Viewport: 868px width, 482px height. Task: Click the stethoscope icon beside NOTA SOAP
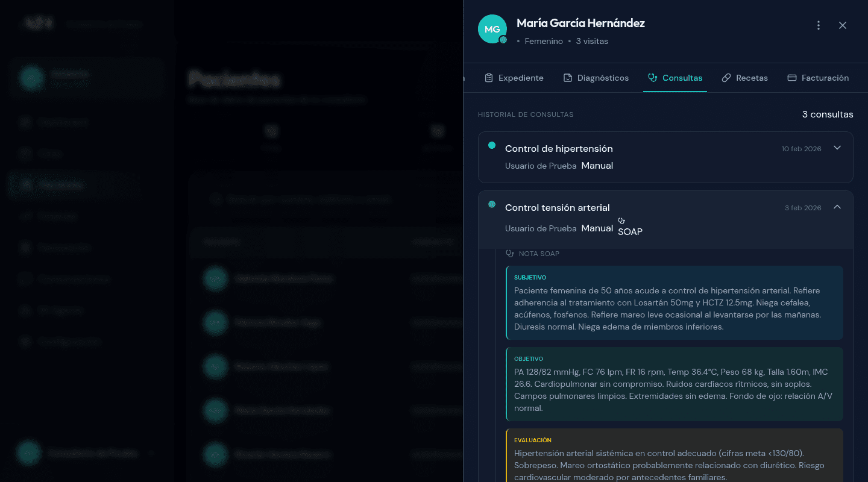coord(510,254)
